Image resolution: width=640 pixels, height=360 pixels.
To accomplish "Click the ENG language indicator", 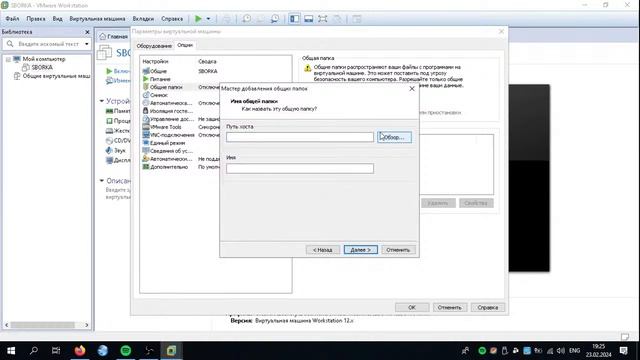I will point(574,351).
